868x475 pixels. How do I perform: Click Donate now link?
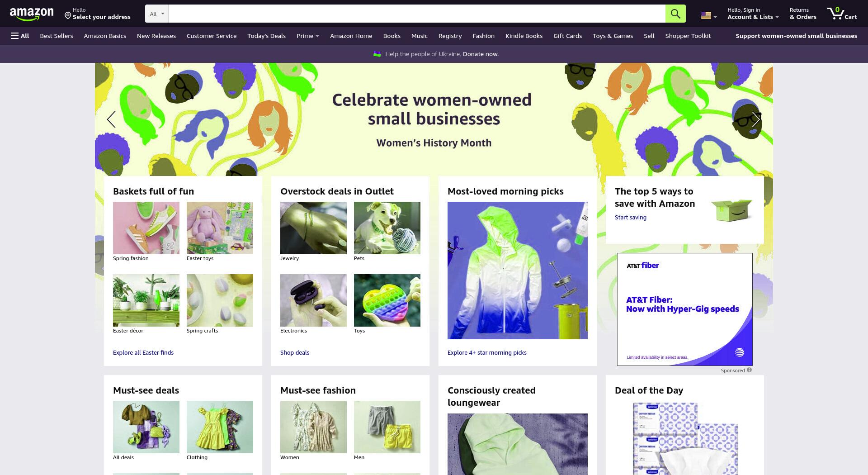pyautogui.click(x=481, y=54)
